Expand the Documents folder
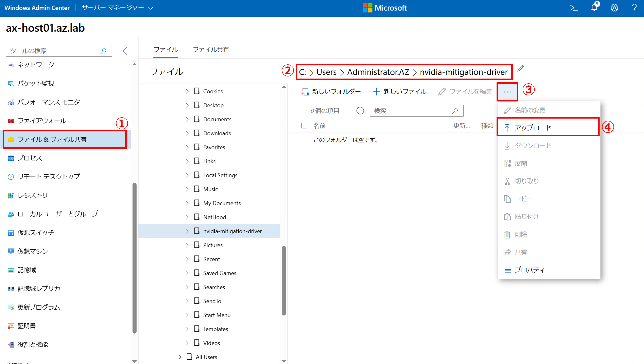 tap(187, 119)
